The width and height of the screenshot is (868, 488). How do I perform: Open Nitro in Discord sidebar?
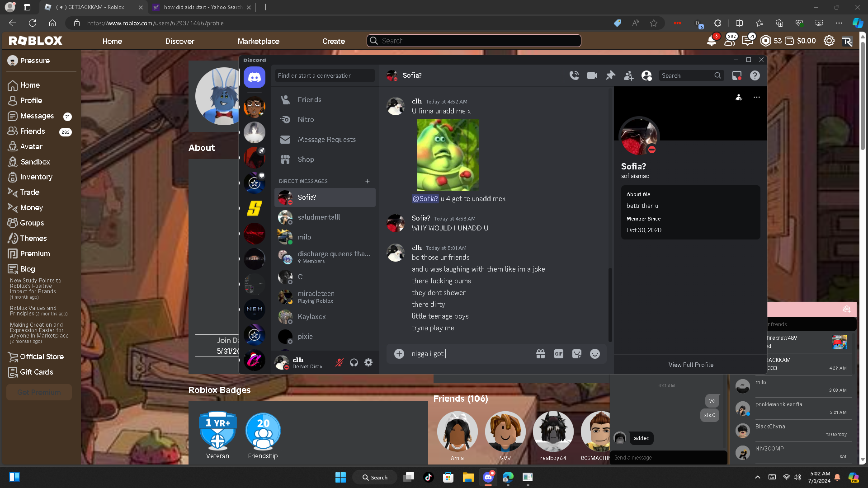tap(325, 120)
